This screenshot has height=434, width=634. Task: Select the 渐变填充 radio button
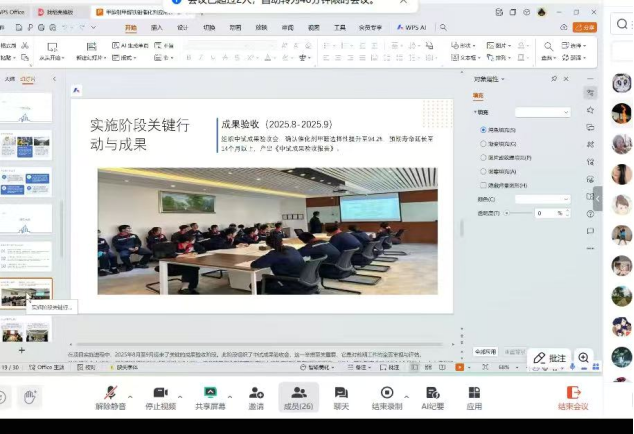484,144
